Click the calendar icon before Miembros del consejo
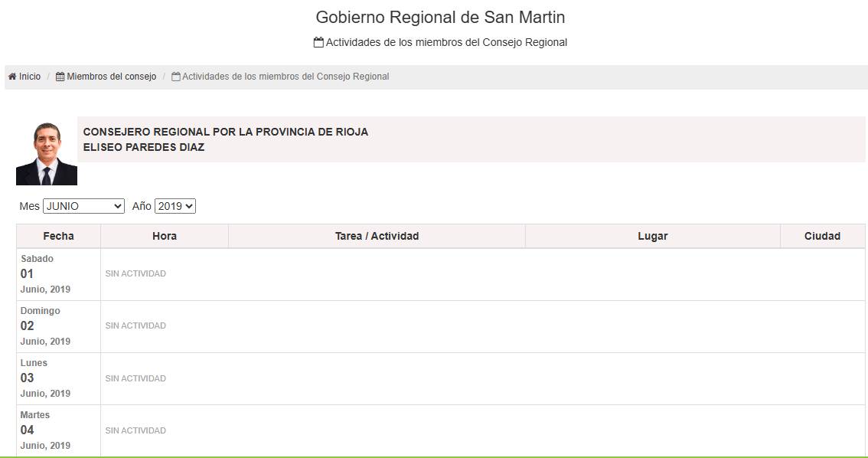 click(x=60, y=77)
